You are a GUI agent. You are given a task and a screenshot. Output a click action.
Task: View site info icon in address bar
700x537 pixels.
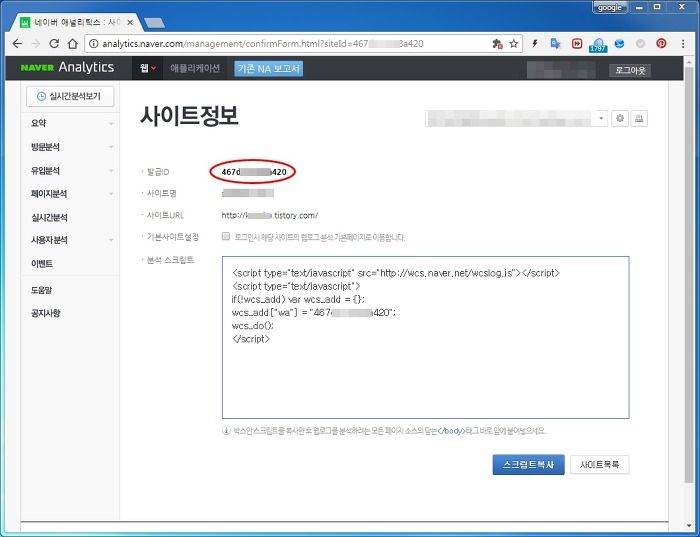click(93, 43)
